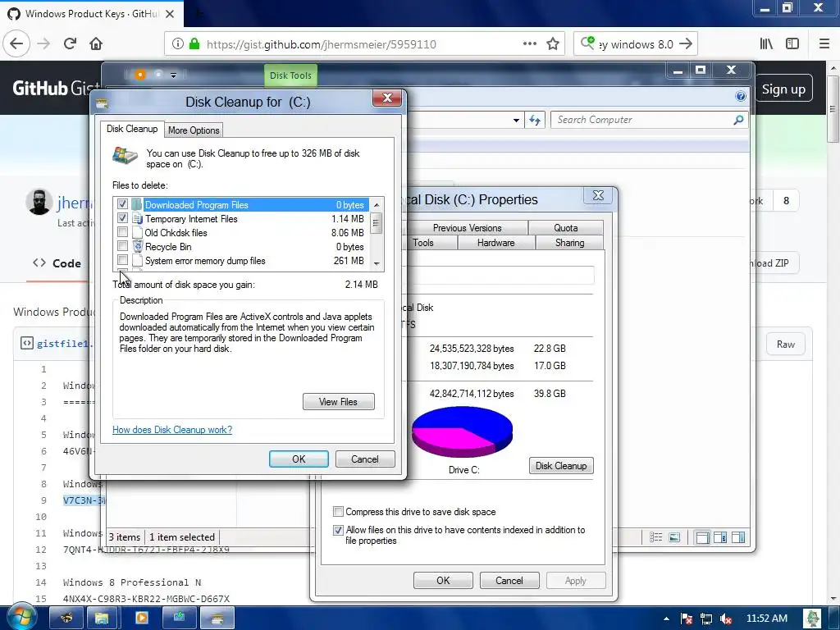Check System error memory dump files
This screenshot has width=840, height=630.
tap(123, 260)
